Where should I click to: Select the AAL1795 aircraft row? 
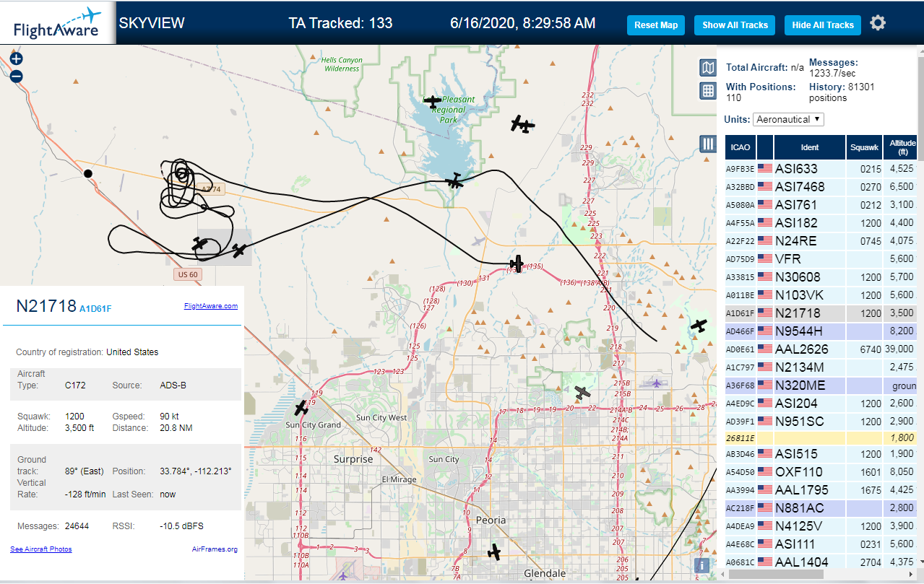(x=821, y=490)
